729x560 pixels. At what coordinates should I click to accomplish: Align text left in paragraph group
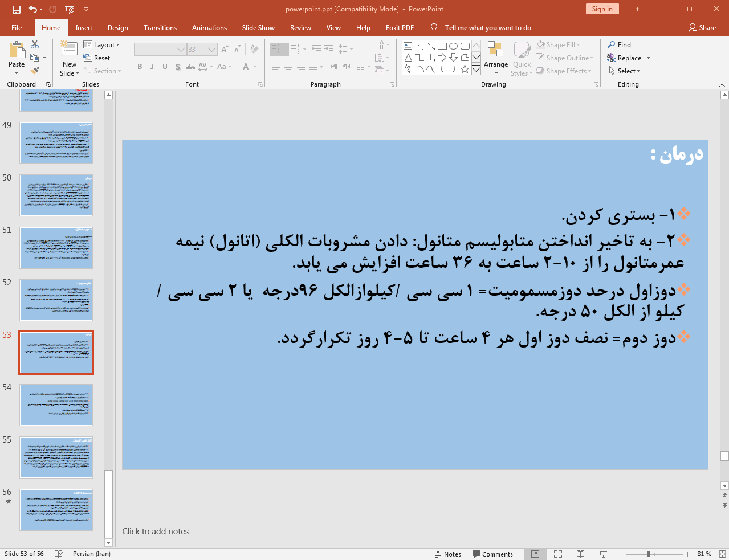(276, 67)
